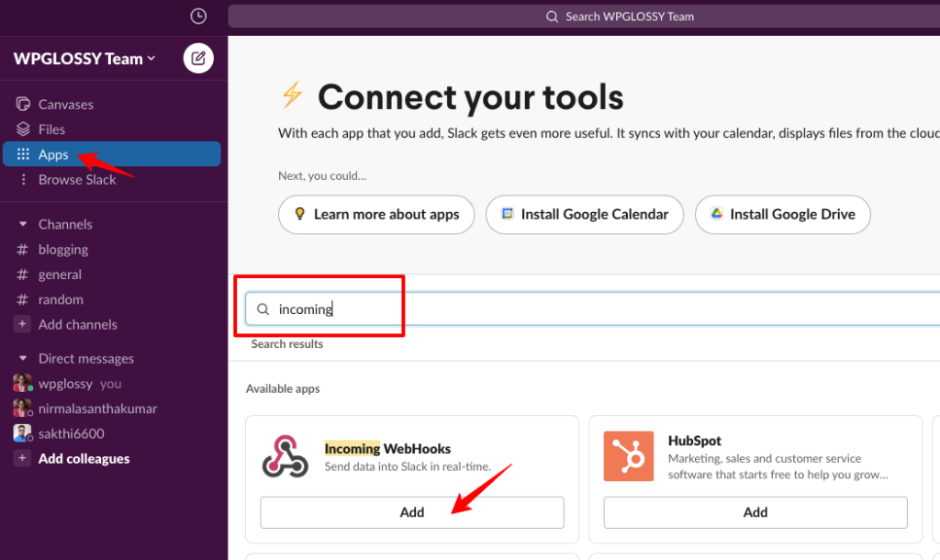Click the plus icon for Add channels

[x=22, y=324]
